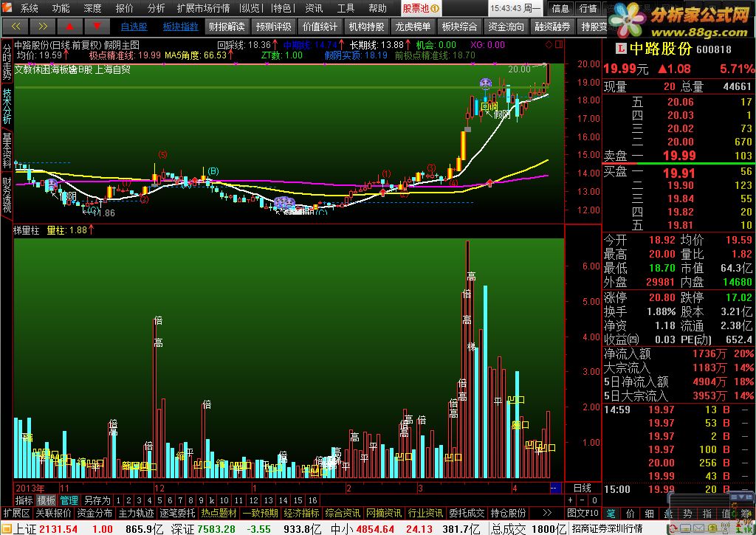
Task: Open the 经济指标 tab
Action: click(302, 513)
